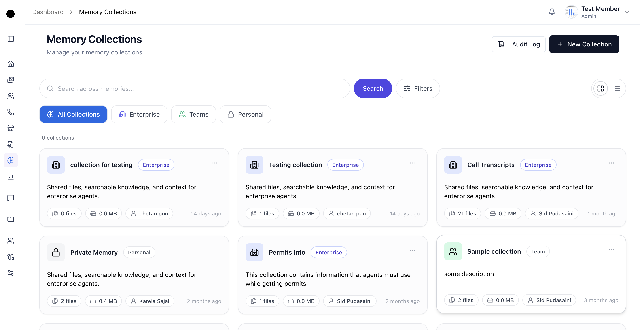Open the file search sidebar icon

[x=11, y=144]
